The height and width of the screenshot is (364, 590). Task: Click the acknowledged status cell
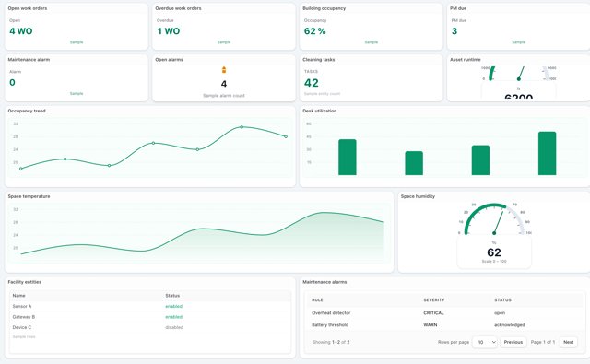[x=510, y=325]
